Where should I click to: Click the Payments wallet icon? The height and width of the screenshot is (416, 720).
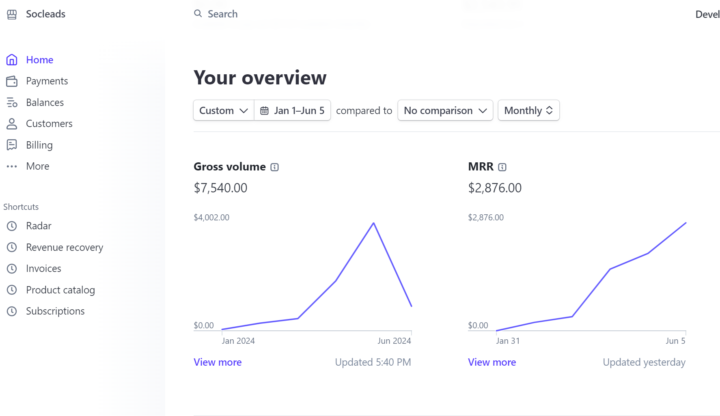(12, 81)
